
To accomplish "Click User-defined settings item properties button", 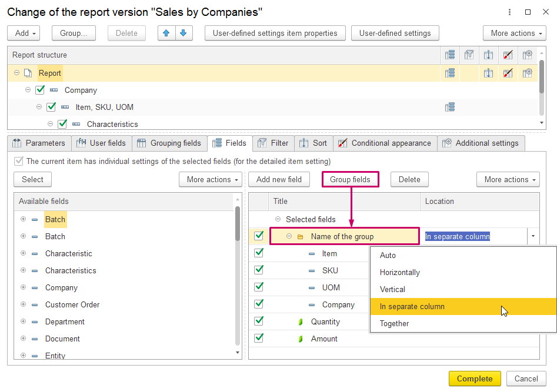I will point(275,33).
